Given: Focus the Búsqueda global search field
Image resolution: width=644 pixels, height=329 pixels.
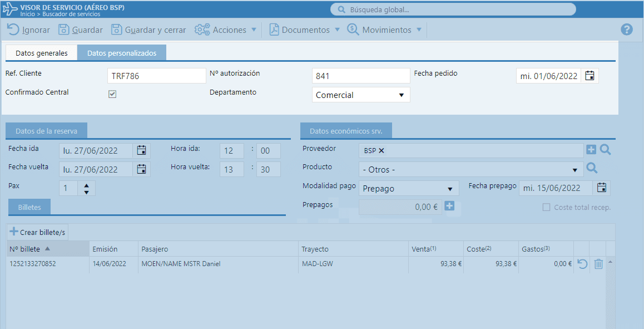Looking at the screenshot, I should click(x=453, y=9).
